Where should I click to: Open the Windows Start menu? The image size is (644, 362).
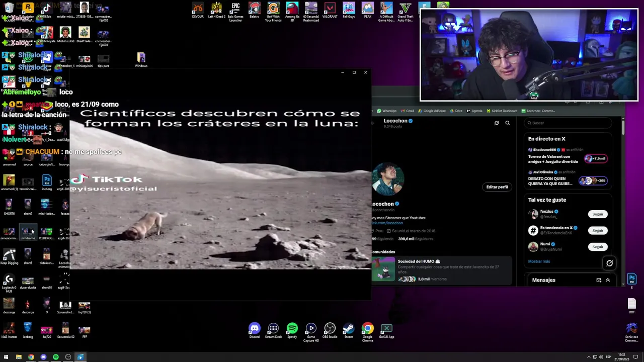[6, 357]
